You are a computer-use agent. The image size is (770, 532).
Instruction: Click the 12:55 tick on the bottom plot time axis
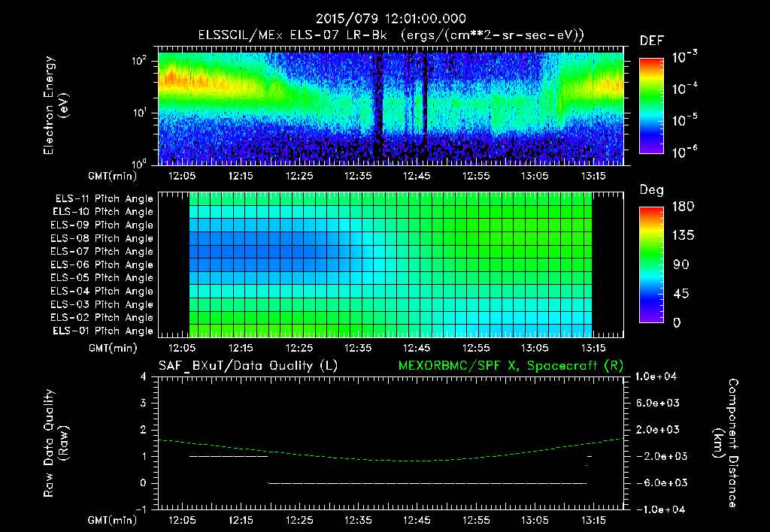[475, 520]
